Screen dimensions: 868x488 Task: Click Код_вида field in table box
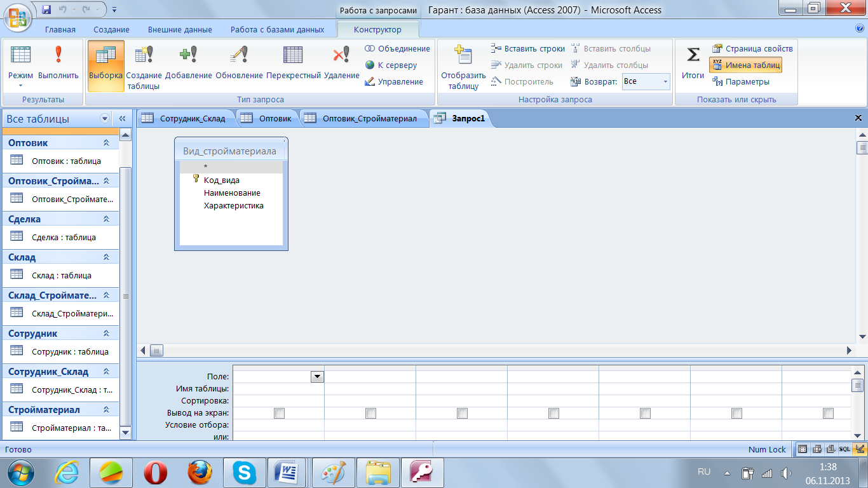point(222,180)
